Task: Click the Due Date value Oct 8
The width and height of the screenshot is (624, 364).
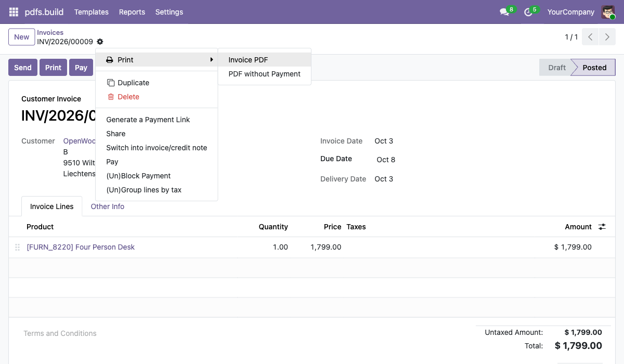Action: tap(386, 160)
